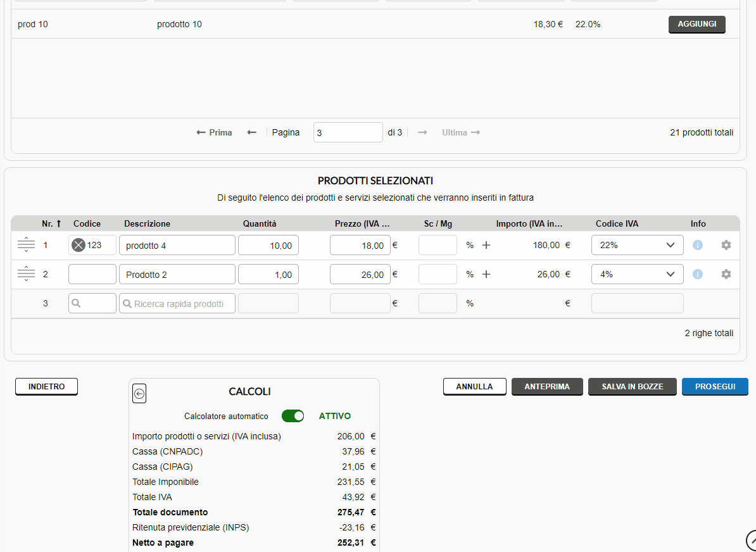Go to the previous page with the single left arrow

[x=251, y=132]
